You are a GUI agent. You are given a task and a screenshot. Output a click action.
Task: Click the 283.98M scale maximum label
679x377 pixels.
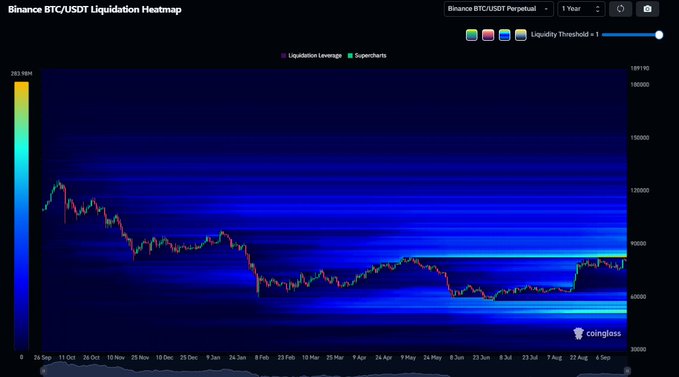[x=22, y=74]
